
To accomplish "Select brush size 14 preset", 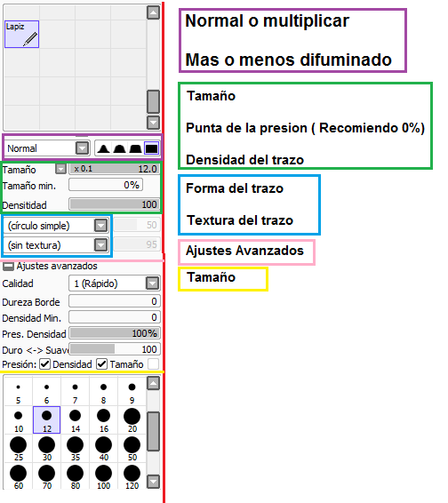I will [75, 420].
